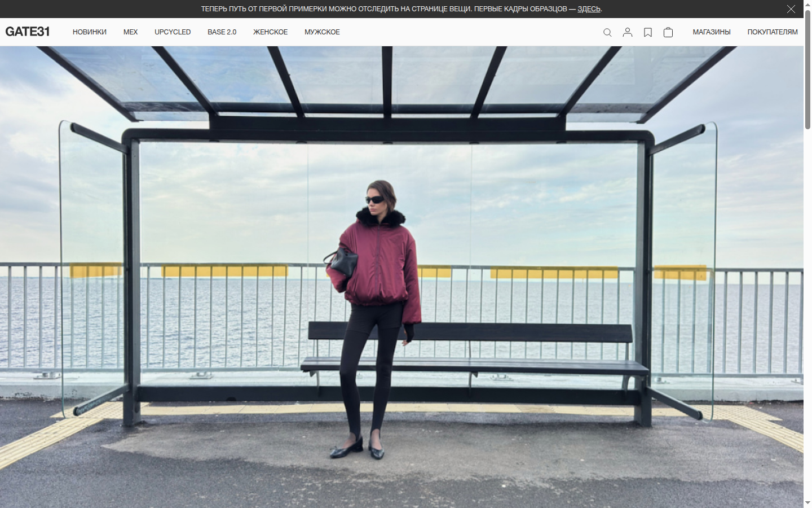Click the vertical scrollbar thumb
The image size is (812, 508).
(807, 69)
